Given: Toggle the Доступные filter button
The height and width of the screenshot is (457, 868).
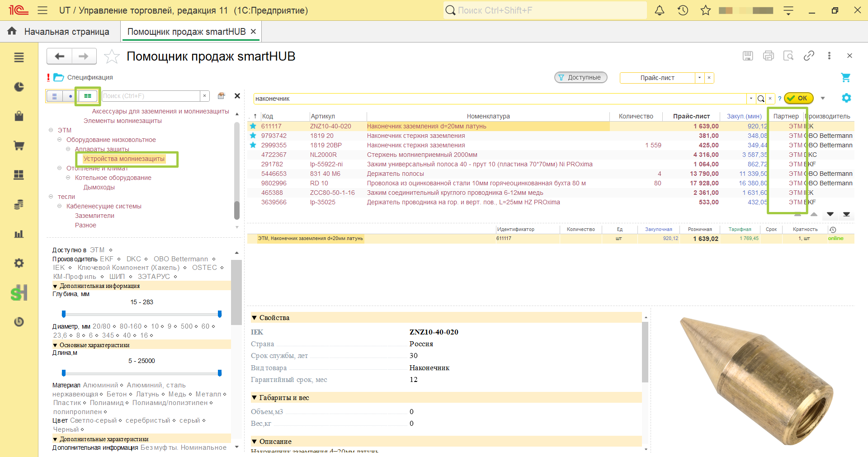Looking at the screenshot, I should 580,78.
